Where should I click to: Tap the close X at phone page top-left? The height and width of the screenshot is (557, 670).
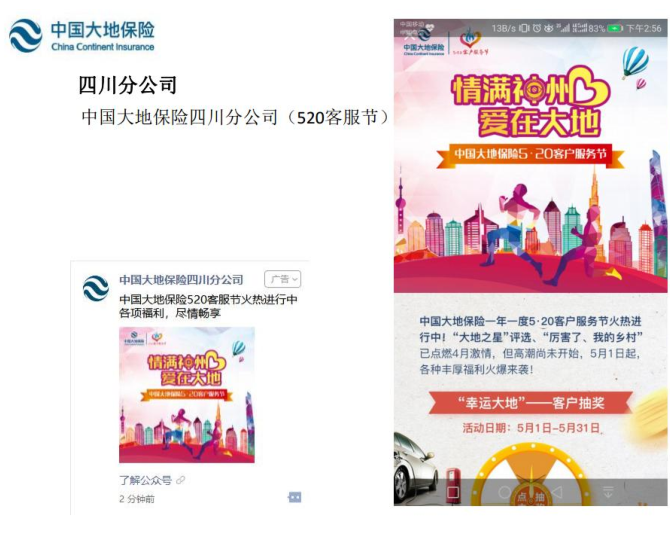pyautogui.click(x=410, y=34)
